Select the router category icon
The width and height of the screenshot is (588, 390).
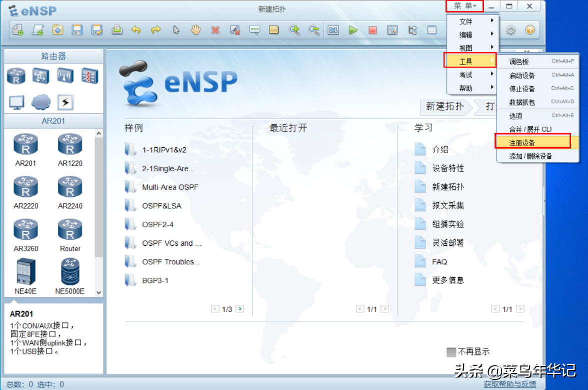click(16, 76)
